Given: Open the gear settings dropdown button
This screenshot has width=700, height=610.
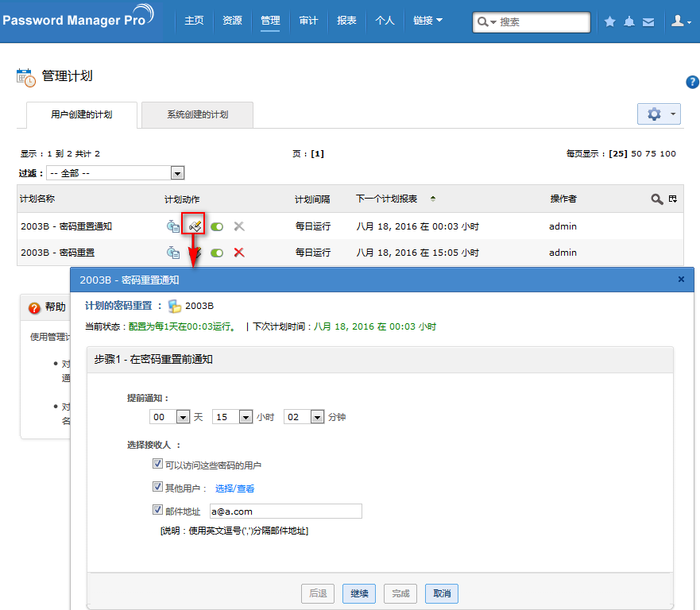Looking at the screenshot, I should click(x=659, y=114).
